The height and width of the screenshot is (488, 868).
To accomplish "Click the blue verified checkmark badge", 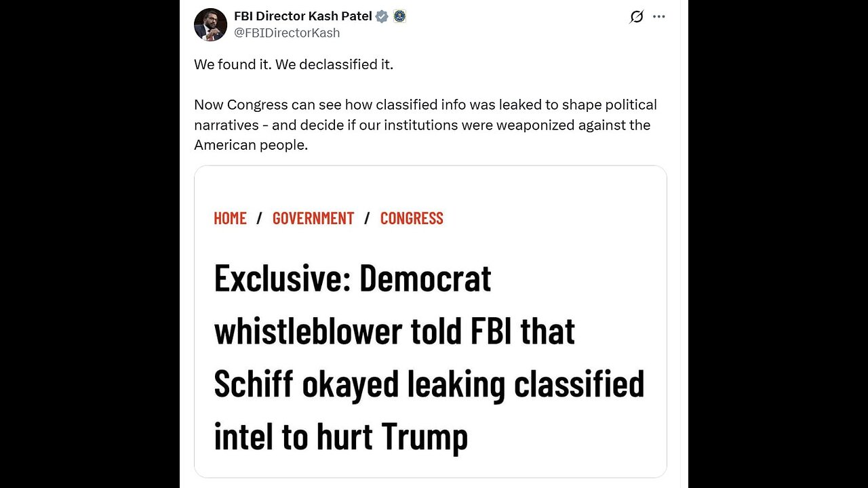I will pos(382,16).
